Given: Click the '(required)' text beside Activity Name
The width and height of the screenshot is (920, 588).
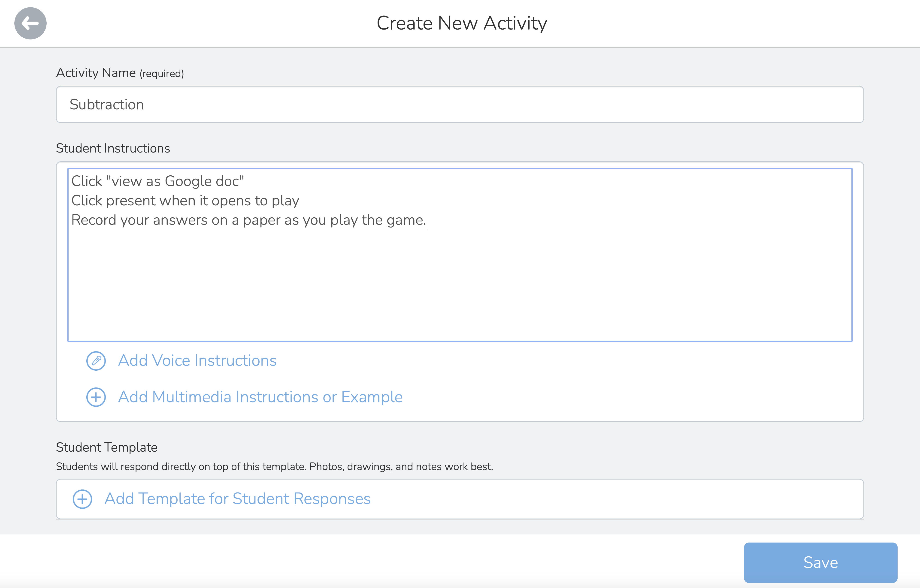Looking at the screenshot, I should pos(162,74).
